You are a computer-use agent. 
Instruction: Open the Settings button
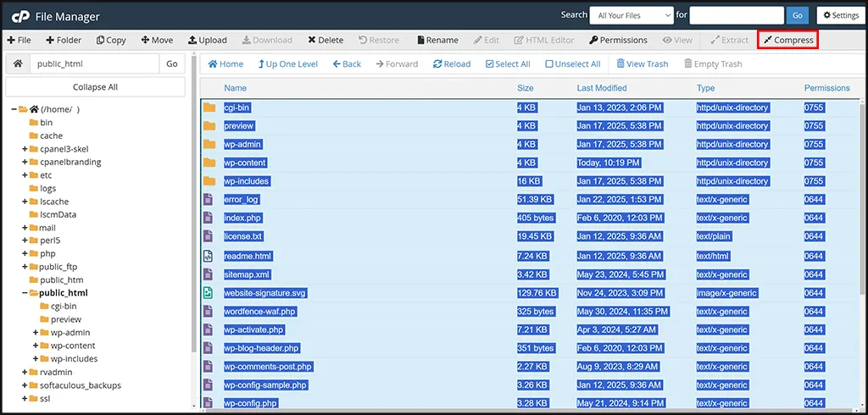click(x=840, y=15)
